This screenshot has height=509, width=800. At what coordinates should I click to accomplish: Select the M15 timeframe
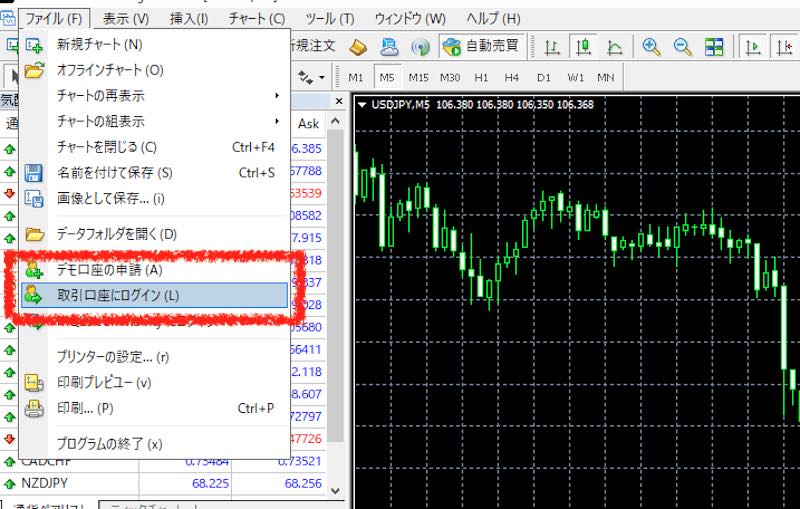point(418,78)
